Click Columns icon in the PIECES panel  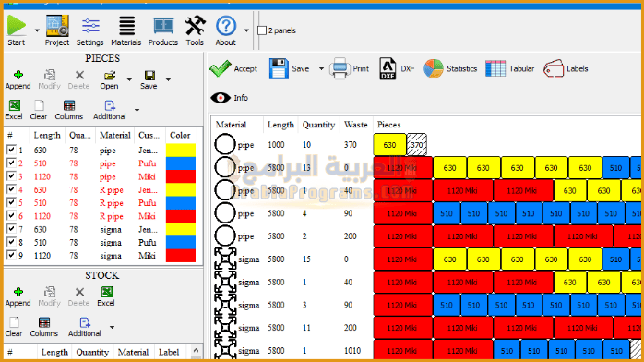(x=69, y=105)
